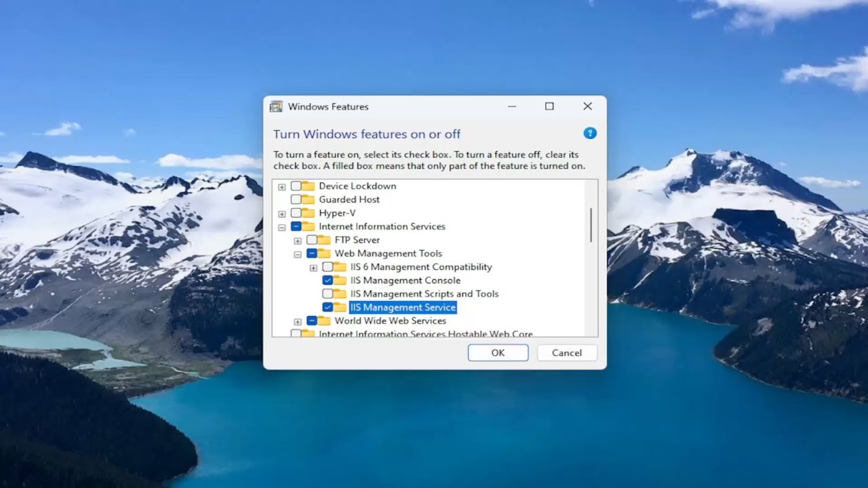Click the help question mark icon
868x488 pixels.
[590, 134]
